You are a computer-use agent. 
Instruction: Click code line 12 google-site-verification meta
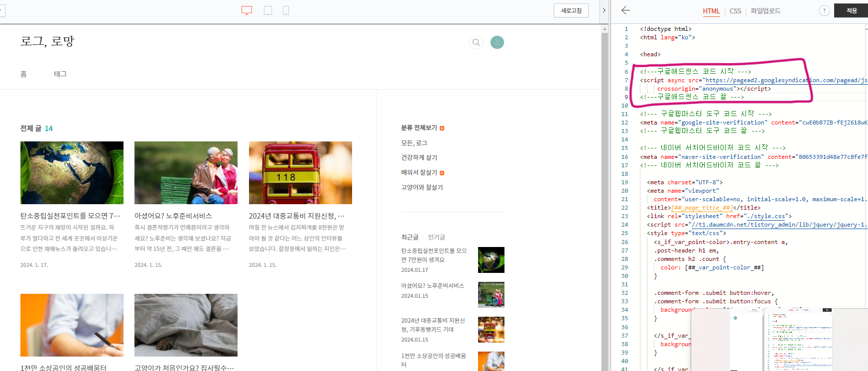pyautogui.click(x=753, y=123)
